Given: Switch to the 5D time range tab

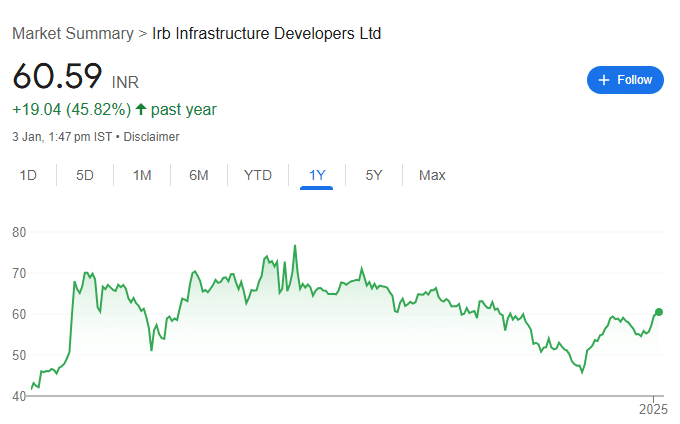Looking at the screenshot, I should [85, 175].
